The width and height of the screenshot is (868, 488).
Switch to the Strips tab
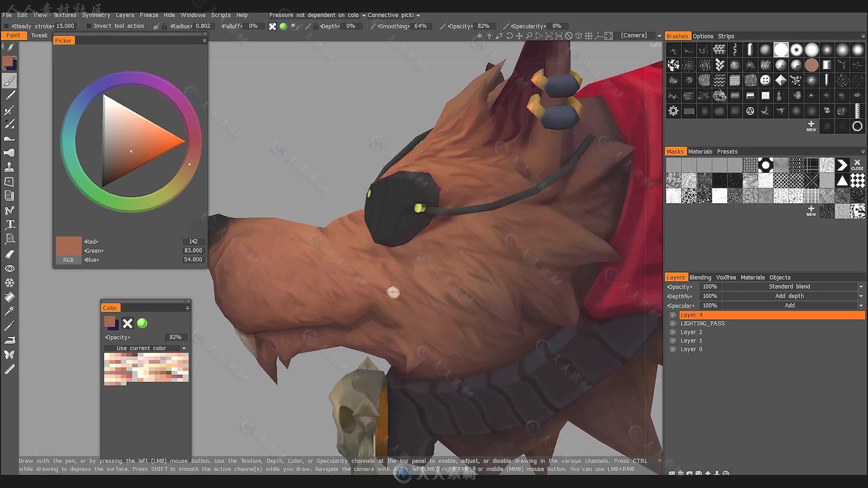pos(726,36)
